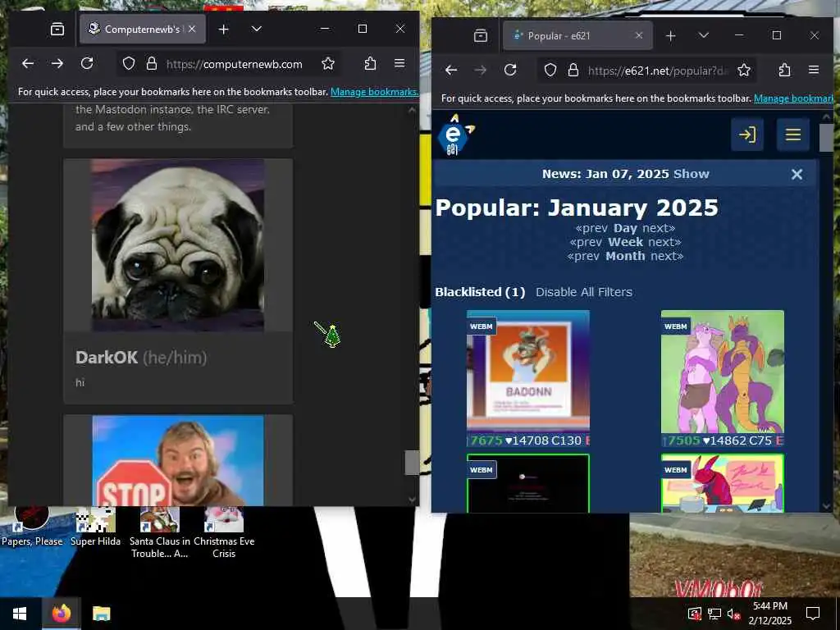The image size is (840, 630).
Task: Open Firefox View in computernewb window
Action: tap(57, 29)
